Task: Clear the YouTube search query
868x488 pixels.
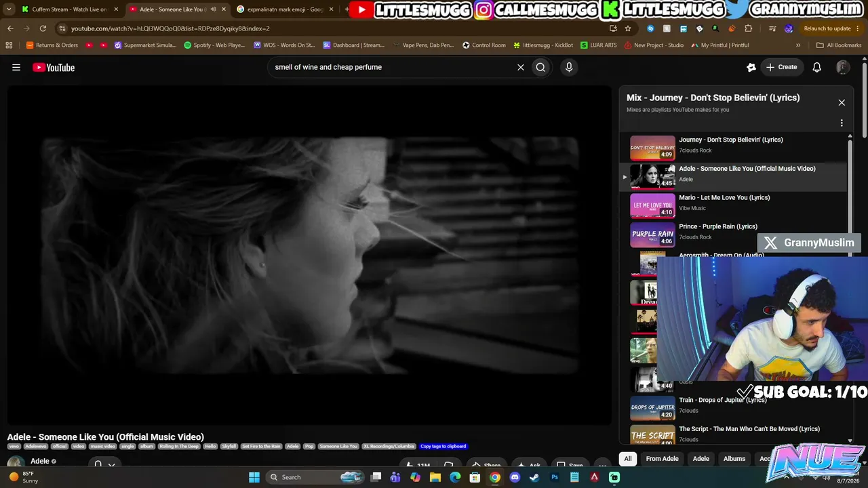Action: click(521, 67)
